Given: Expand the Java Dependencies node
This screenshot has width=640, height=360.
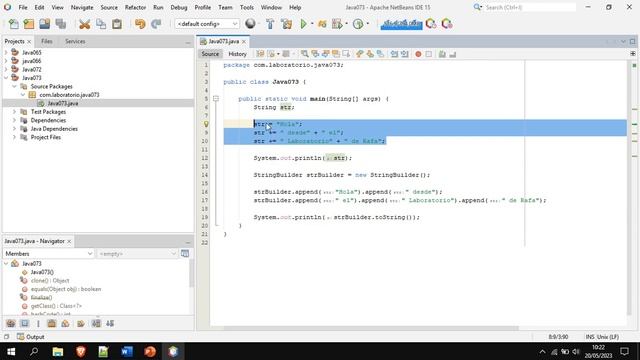Looking at the screenshot, I should (x=14, y=129).
